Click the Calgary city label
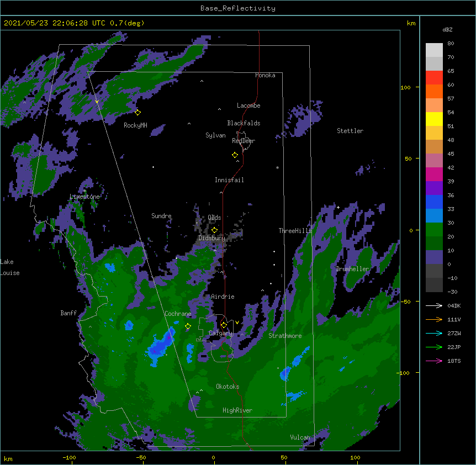Screen dimensions: 476x465 click(220, 333)
